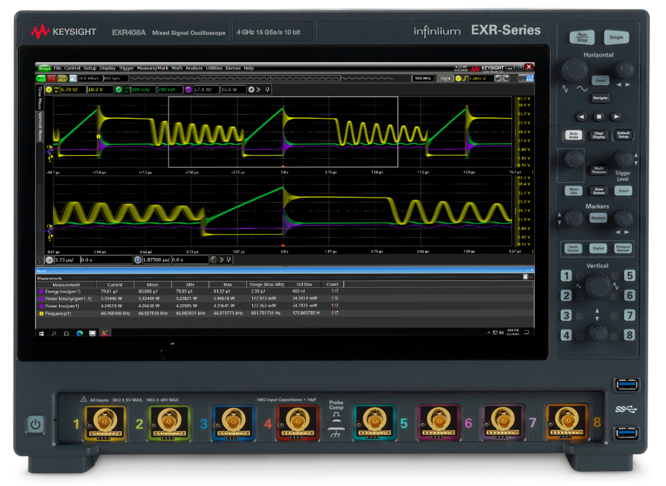Open the Measure/Mark menu
The height and width of the screenshot is (486, 666).
click(x=152, y=68)
